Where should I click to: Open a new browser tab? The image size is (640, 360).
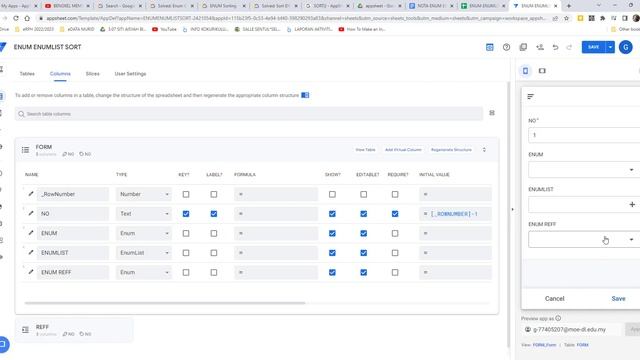pos(569,6)
